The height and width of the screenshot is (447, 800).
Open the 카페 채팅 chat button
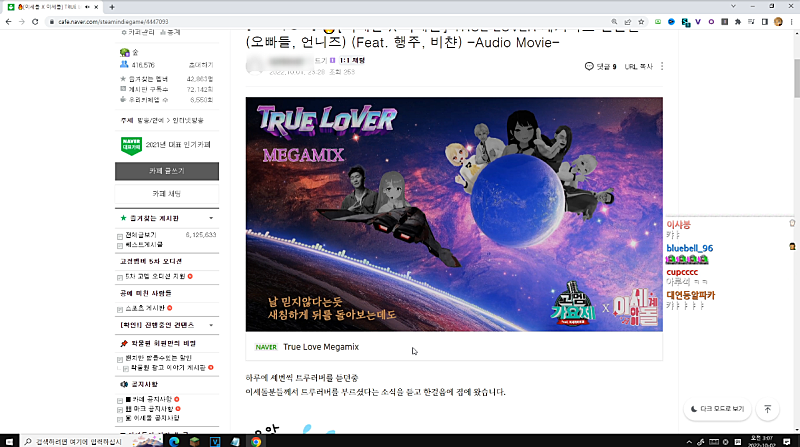[x=167, y=193]
